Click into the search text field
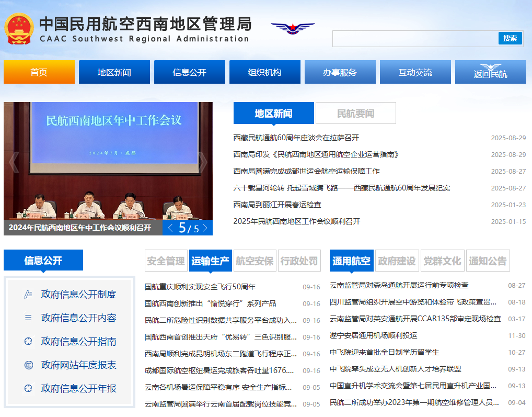Viewport: 532px width, 417px height. 415,38
